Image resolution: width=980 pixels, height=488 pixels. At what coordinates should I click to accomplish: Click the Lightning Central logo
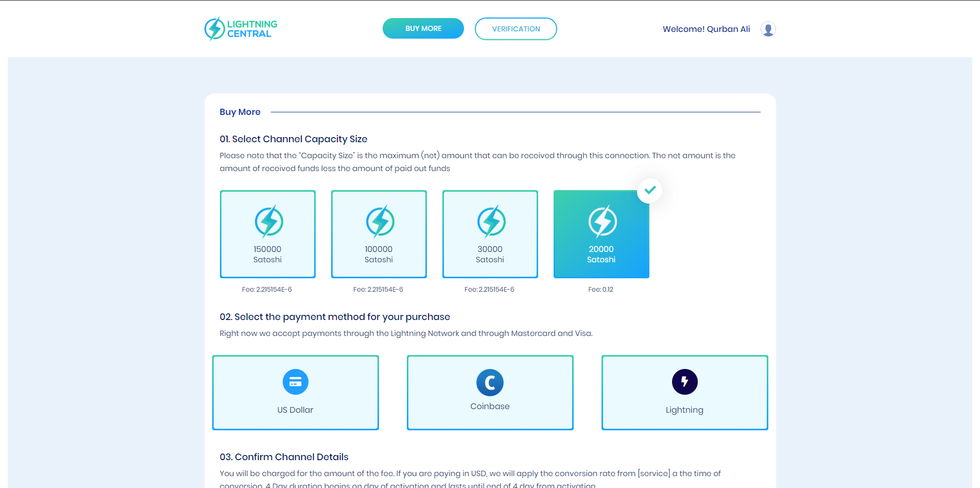(x=240, y=29)
